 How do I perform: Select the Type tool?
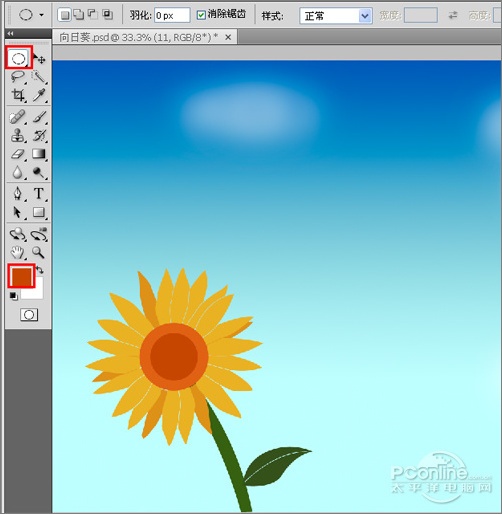click(x=39, y=193)
